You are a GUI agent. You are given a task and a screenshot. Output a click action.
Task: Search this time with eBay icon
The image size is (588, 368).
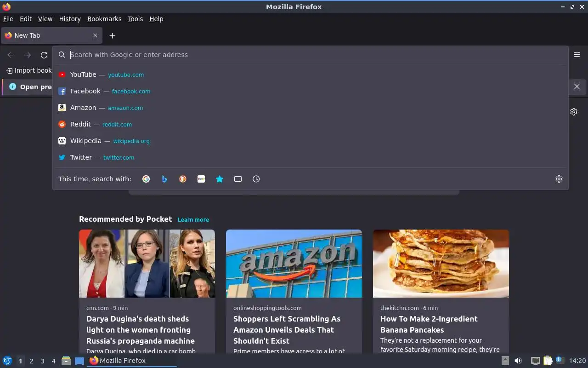click(201, 179)
